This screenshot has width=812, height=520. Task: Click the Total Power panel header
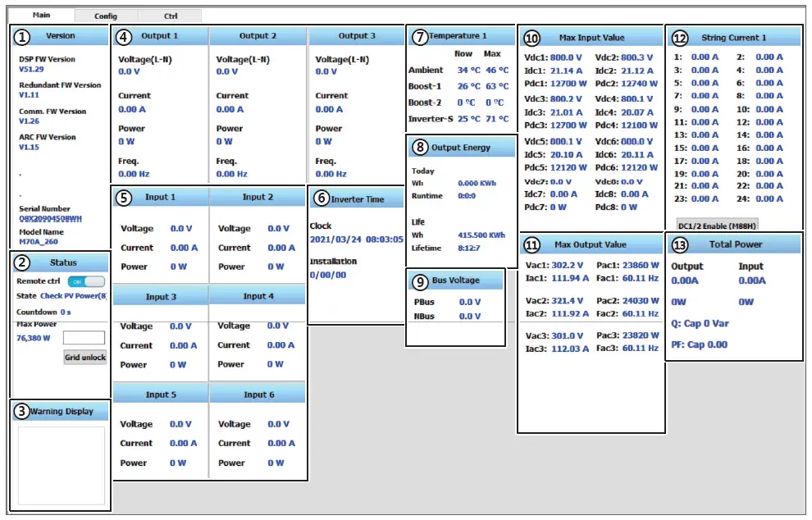click(x=737, y=244)
